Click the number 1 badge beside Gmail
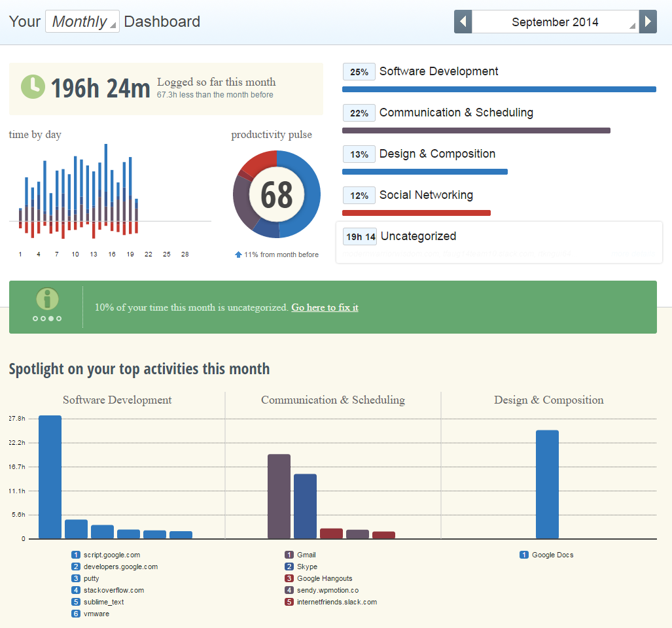The image size is (672, 628). pyautogui.click(x=289, y=555)
